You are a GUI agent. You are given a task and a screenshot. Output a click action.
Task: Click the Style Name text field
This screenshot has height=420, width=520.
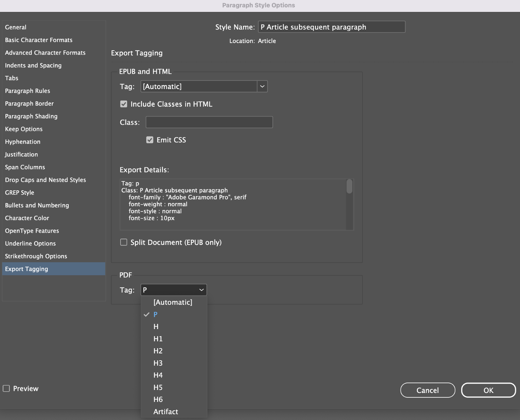tap(331, 27)
